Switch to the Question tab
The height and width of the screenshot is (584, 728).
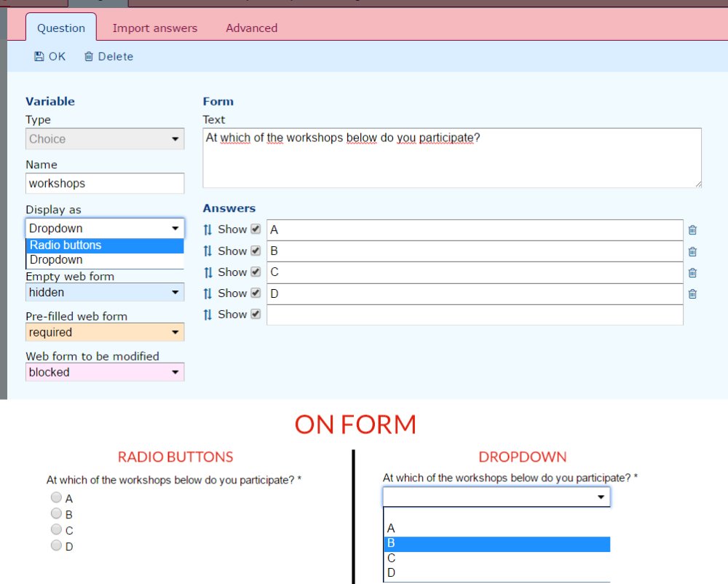click(x=61, y=28)
